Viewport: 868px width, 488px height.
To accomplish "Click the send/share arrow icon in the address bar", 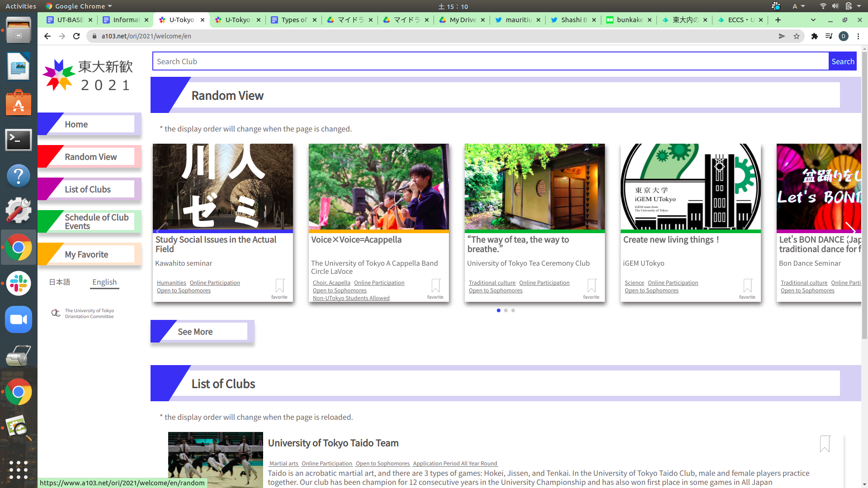I will point(782,36).
